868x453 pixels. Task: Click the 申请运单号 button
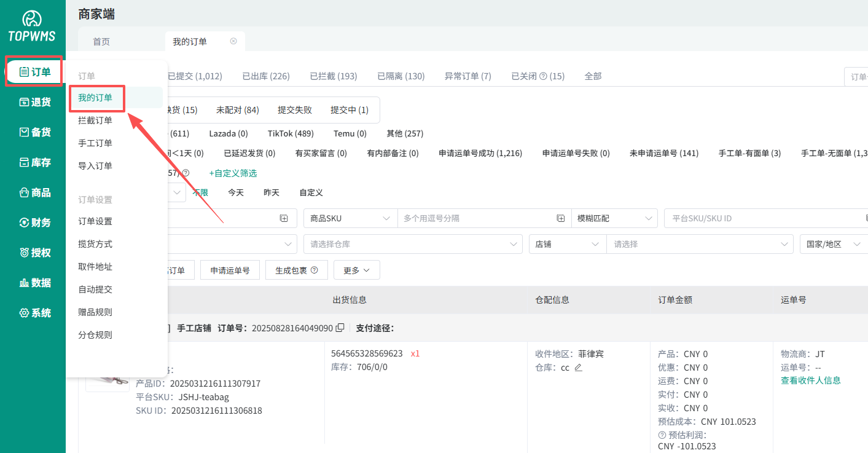coord(230,270)
